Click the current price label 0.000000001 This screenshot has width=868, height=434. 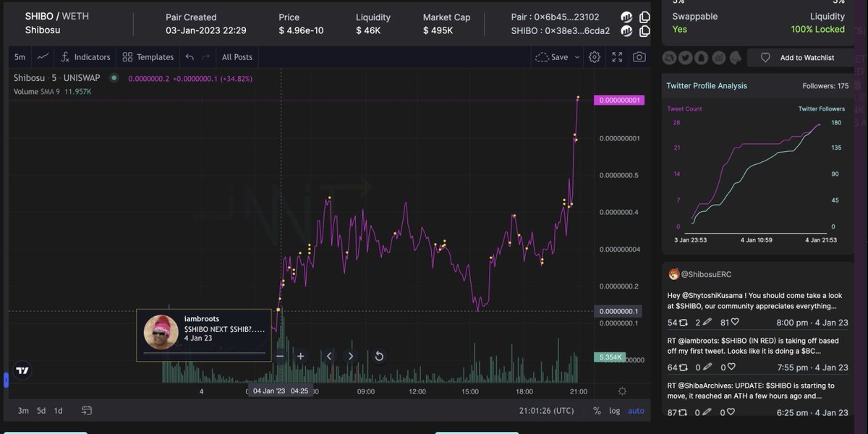point(618,100)
